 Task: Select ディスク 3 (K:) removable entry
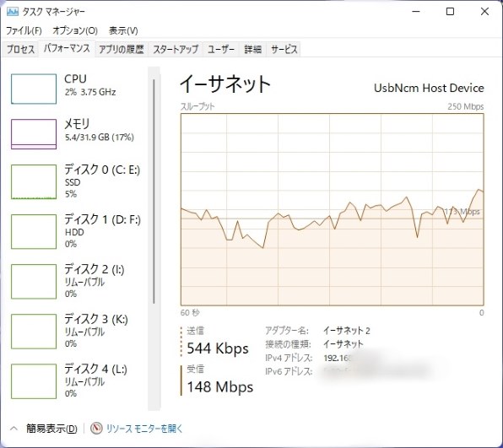(x=76, y=331)
